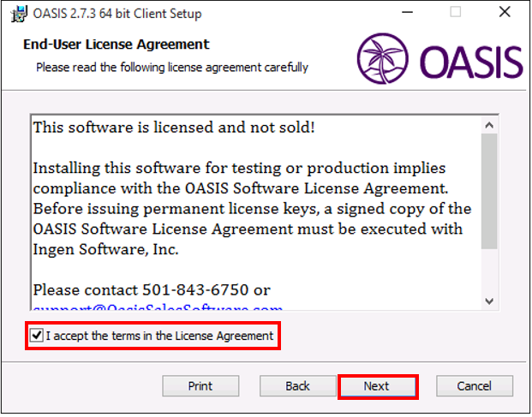Image resolution: width=532 pixels, height=417 pixels.
Task: Click the license text scrollbar thumb
Action: [489, 191]
